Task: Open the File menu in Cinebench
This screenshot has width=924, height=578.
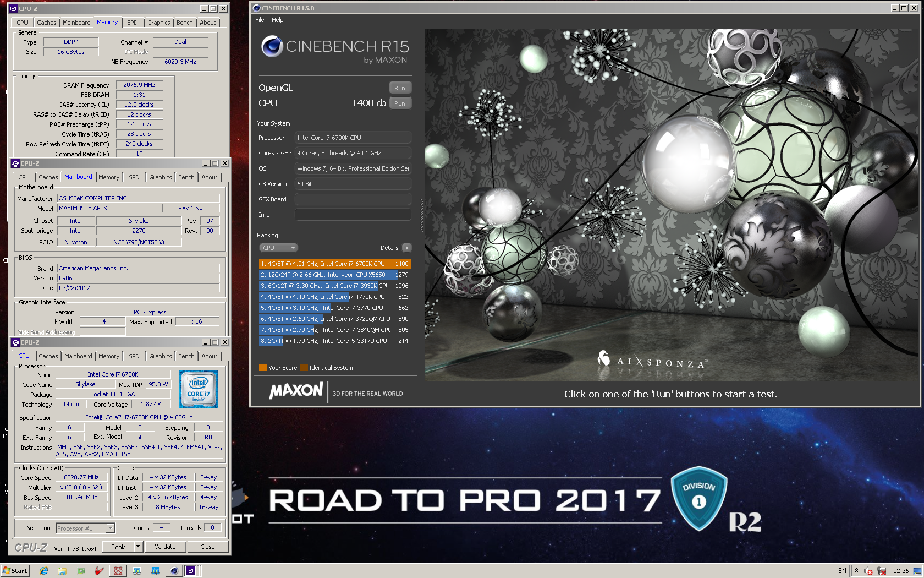Action: [260, 20]
